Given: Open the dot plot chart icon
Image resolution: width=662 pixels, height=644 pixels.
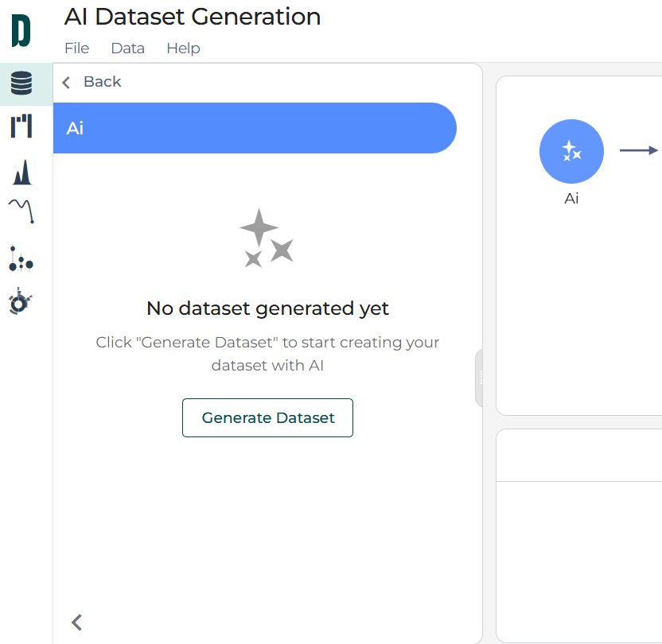Looking at the screenshot, I should tap(21, 258).
